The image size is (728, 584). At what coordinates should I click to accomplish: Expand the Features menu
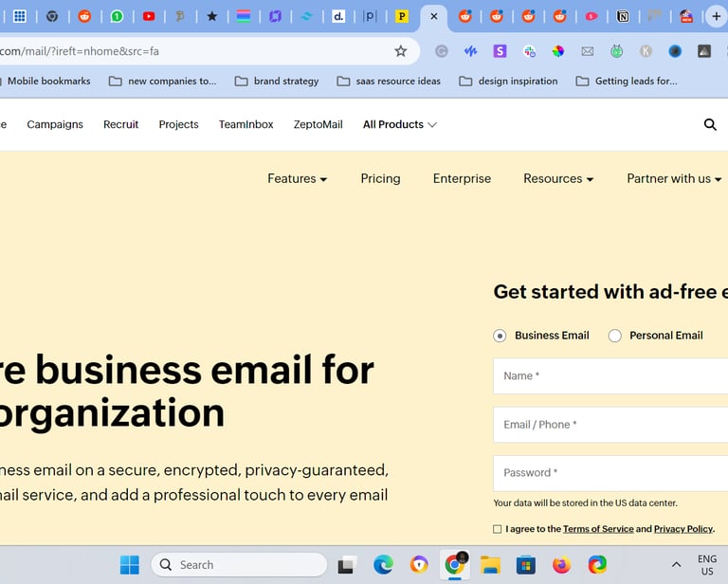(297, 179)
